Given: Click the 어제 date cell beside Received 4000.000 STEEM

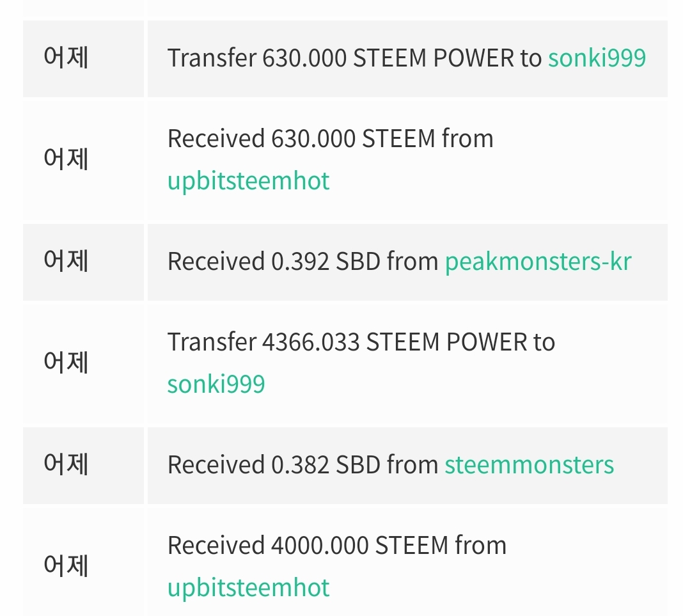Looking at the screenshot, I should pyautogui.click(x=66, y=566).
